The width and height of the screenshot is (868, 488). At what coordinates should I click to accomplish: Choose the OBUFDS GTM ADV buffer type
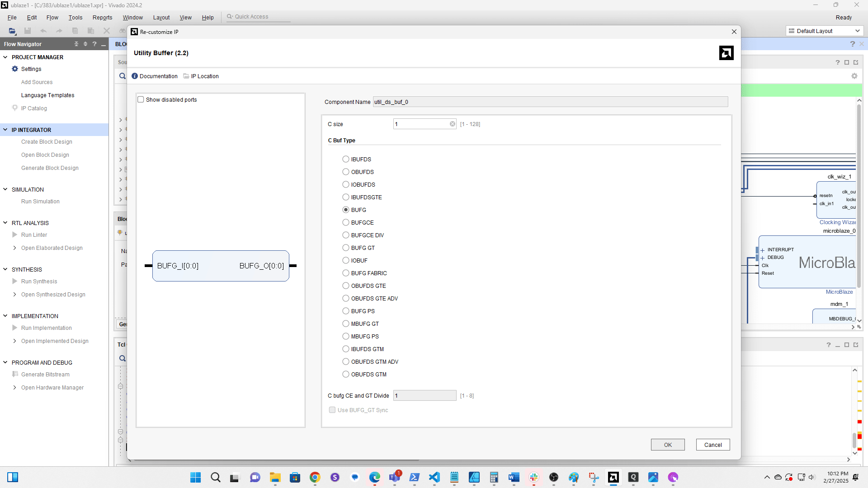pyautogui.click(x=346, y=361)
